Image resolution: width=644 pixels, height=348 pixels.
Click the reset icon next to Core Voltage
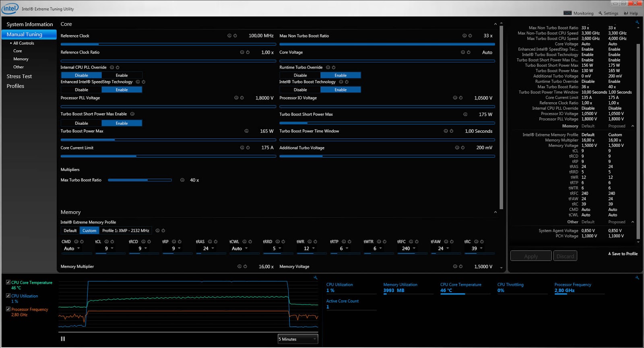click(x=469, y=52)
